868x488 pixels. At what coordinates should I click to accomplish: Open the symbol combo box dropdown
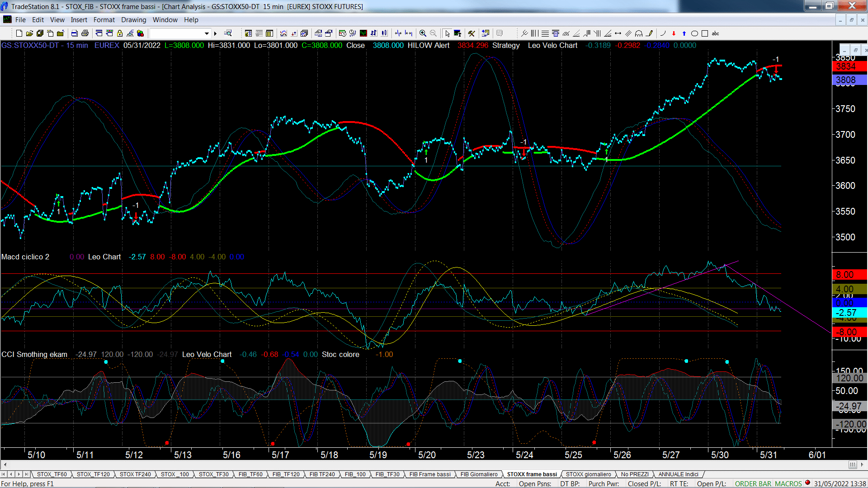[x=207, y=33]
